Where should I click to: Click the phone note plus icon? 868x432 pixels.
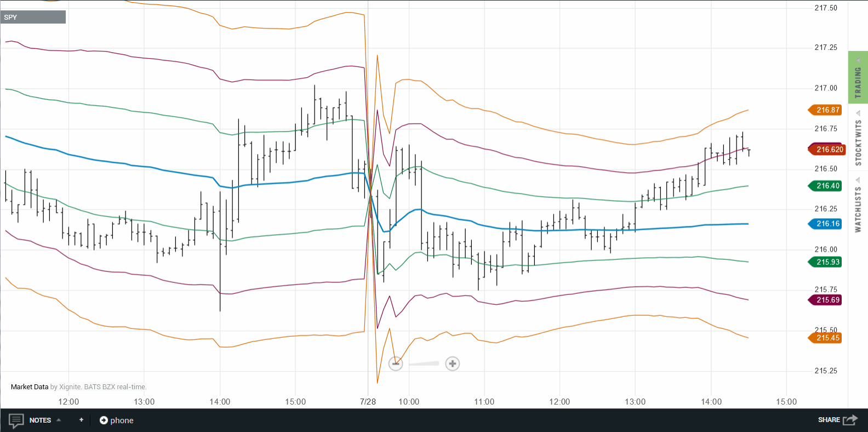pos(104,420)
